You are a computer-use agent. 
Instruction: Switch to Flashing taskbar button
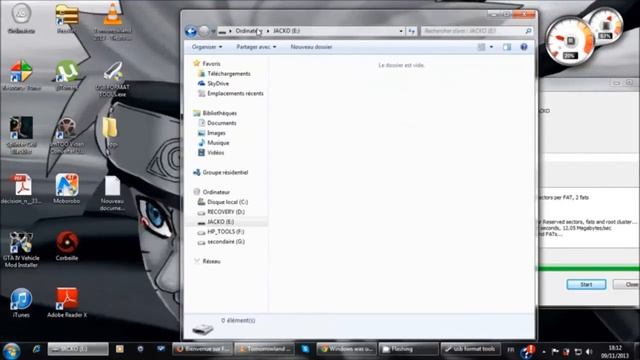coord(409,349)
